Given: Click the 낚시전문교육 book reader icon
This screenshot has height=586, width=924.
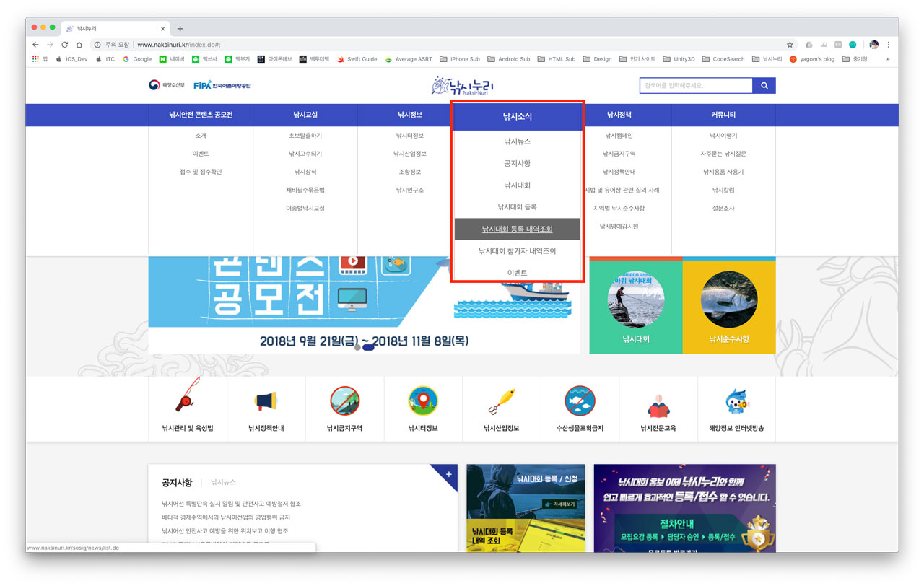Looking at the screenshot, I should pyautogui.click(x=658, y=404).
